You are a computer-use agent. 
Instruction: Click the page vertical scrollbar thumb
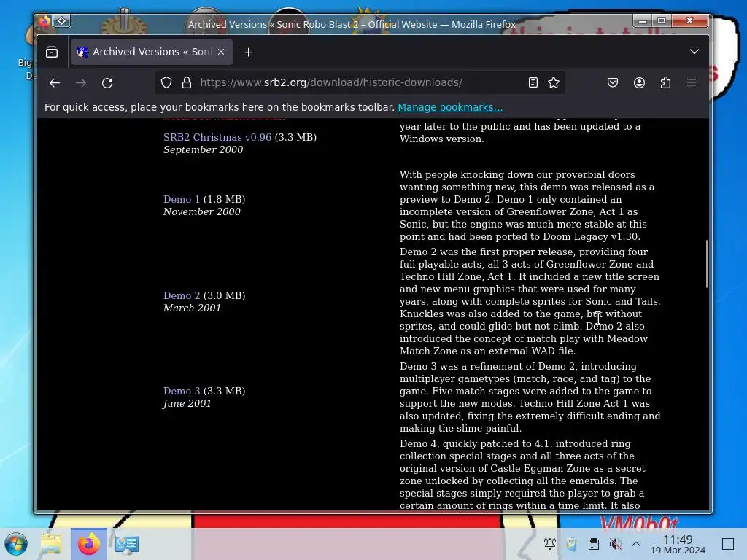[x=707, y=264]
